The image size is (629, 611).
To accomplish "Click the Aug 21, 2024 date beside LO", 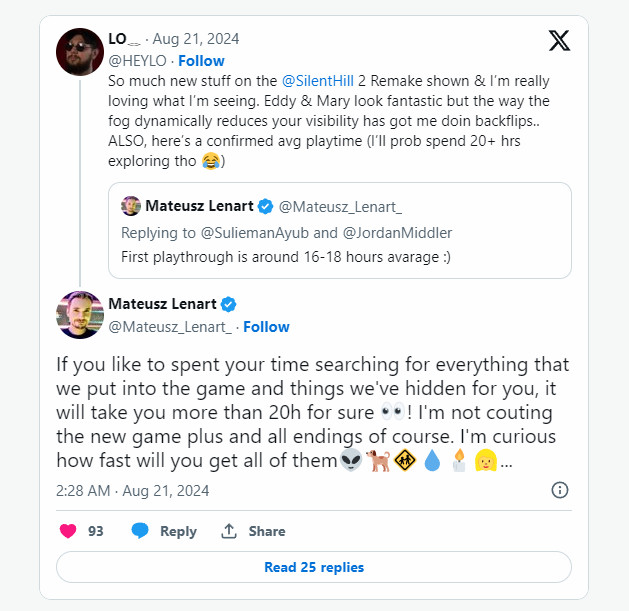I will pos(197,39).
